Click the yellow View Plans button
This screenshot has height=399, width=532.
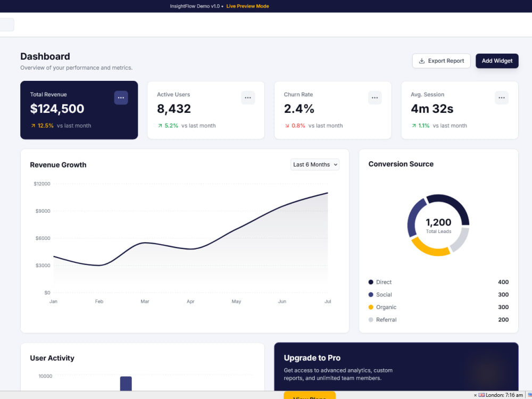[310, 395]
